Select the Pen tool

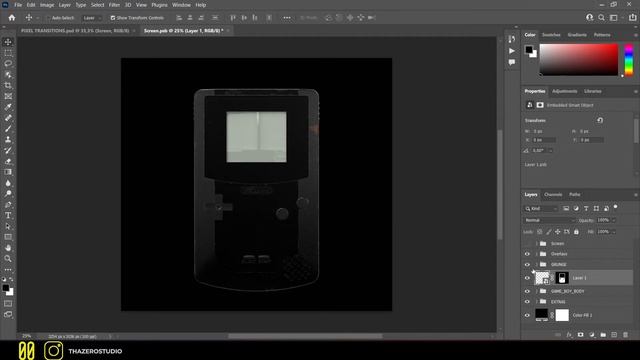tap(8, 204)
